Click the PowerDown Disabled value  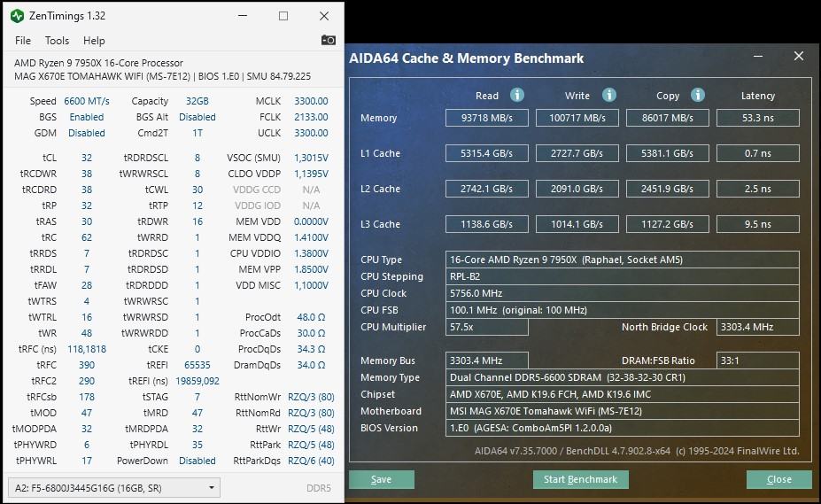198,461
